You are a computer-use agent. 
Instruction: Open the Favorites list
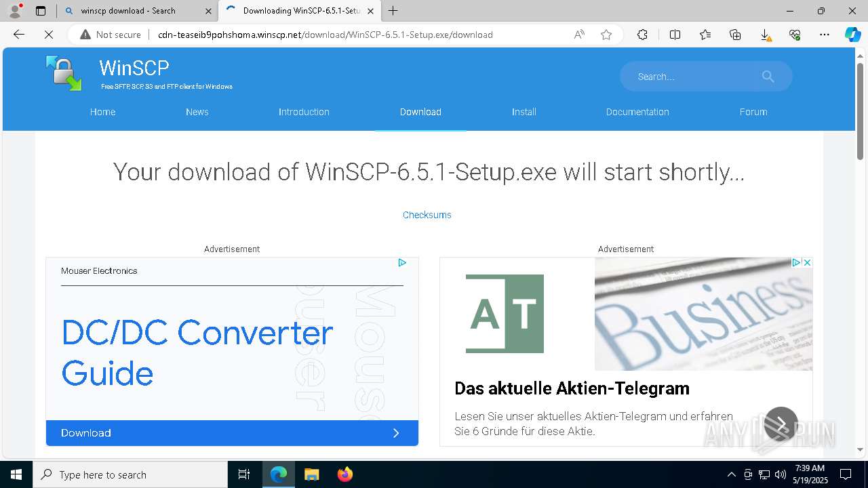(x=705, y=35)
